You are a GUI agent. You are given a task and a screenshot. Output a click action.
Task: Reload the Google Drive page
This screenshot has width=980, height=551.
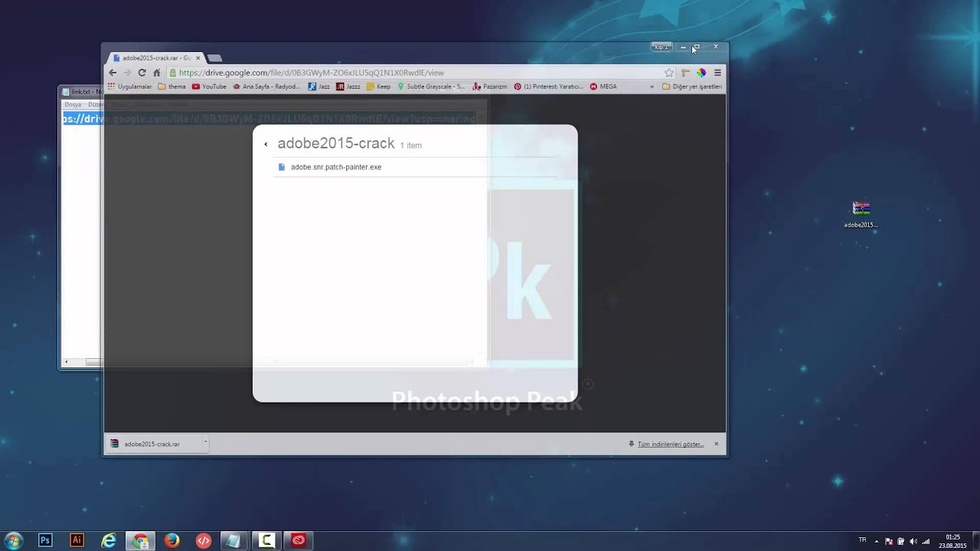tap(142, 73)
